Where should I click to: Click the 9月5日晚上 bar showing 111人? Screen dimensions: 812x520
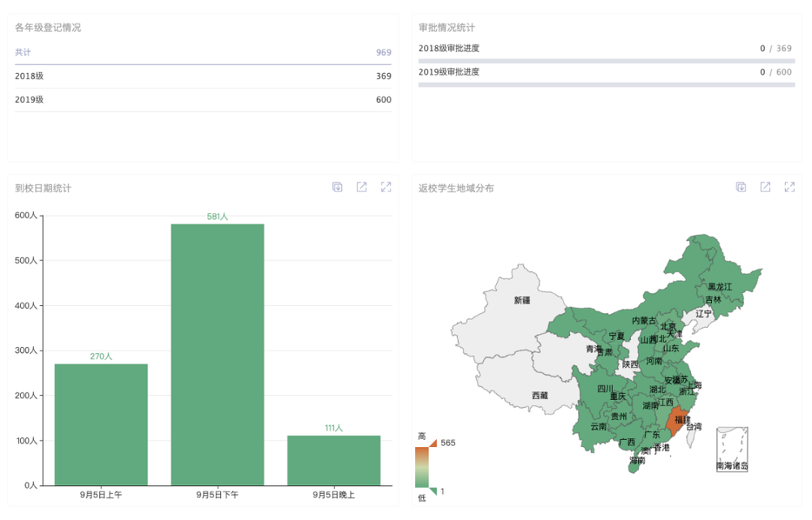coord(334,460)
